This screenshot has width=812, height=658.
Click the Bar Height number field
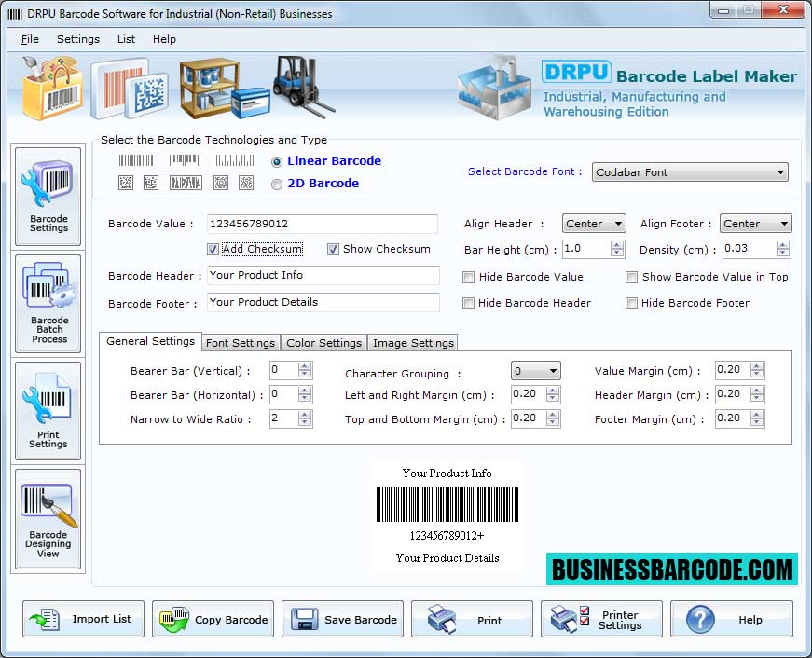(x=586, y=249)
